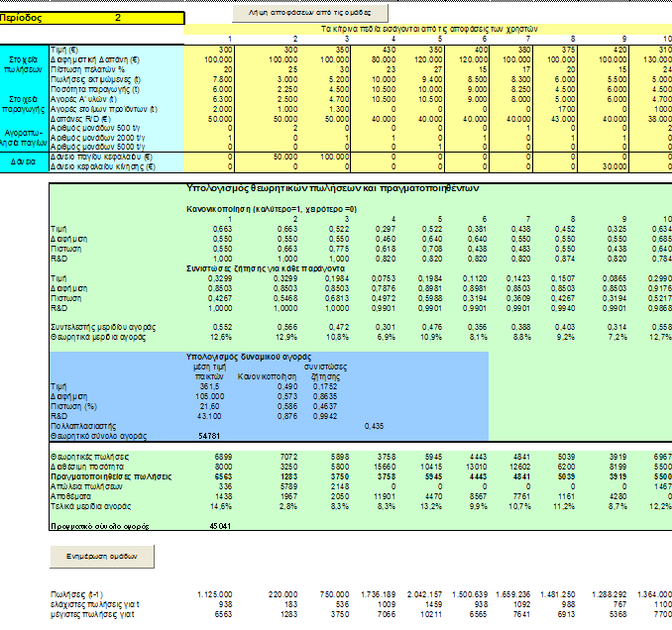Select average advertising value 105.000
The height and width of the screenshot is (630, 672).
pyautogui.click(x=209, y=396)
